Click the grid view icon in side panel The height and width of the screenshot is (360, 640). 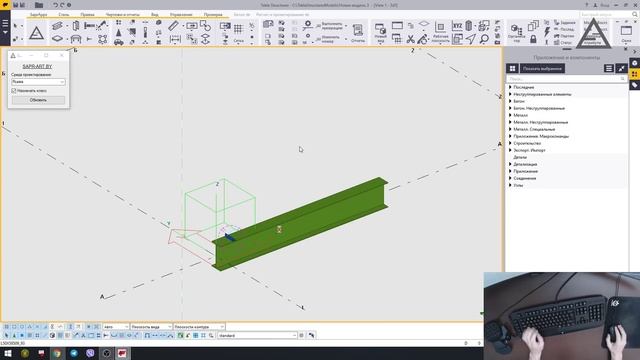[512, 69]
